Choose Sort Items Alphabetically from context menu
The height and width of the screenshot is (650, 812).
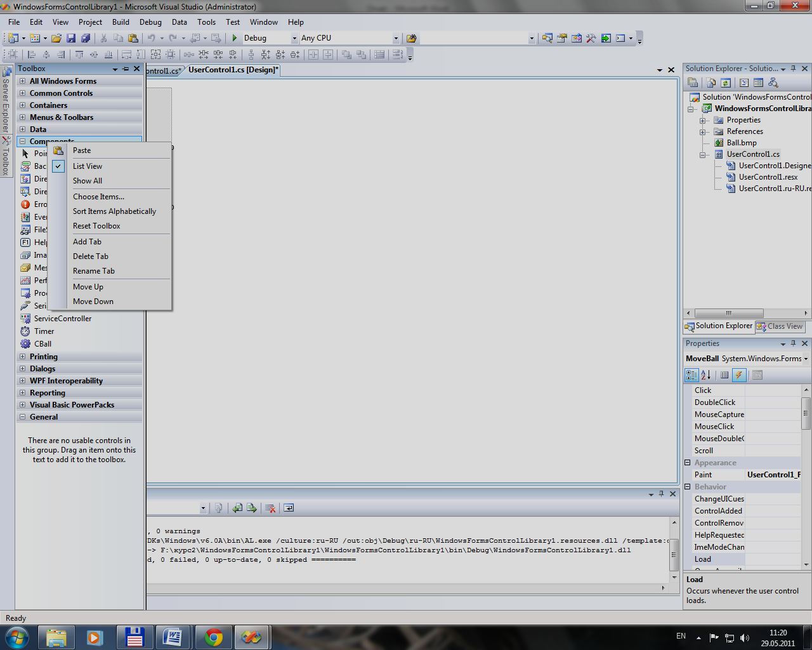click(114, 211)
